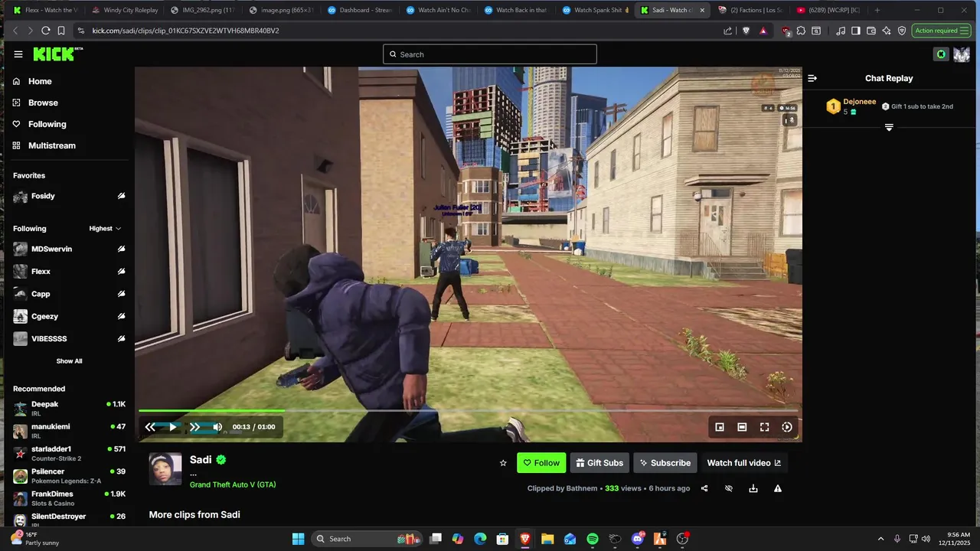Click the Gift Subs button
The height and width of the screenshot is (551, 980).
pos(599,463)
